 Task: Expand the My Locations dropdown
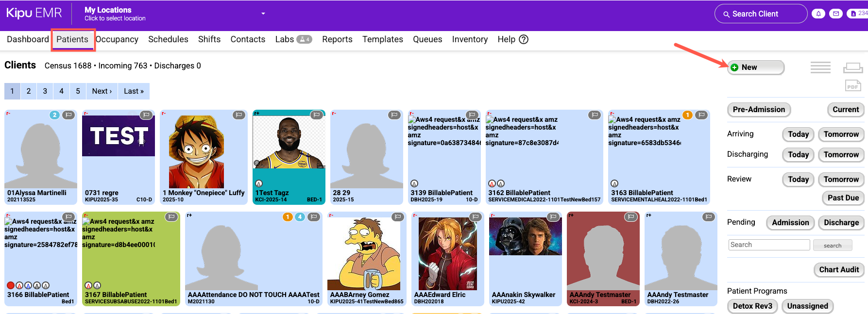tap(263, 14)
